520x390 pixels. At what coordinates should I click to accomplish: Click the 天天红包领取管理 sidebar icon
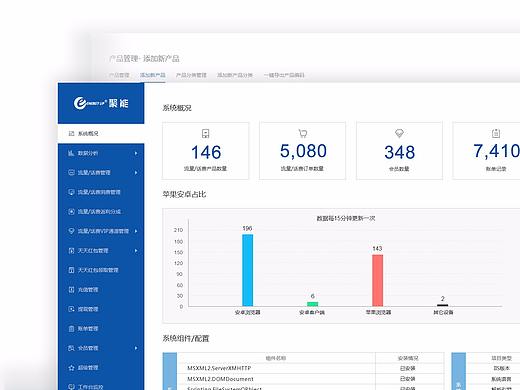(x=71, y=270)
